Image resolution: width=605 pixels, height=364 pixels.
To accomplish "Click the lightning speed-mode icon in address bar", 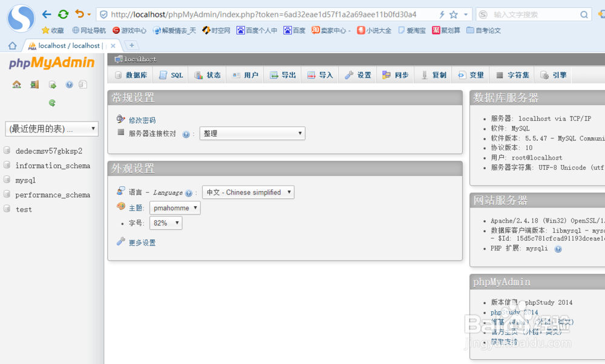I will point(442,15).
